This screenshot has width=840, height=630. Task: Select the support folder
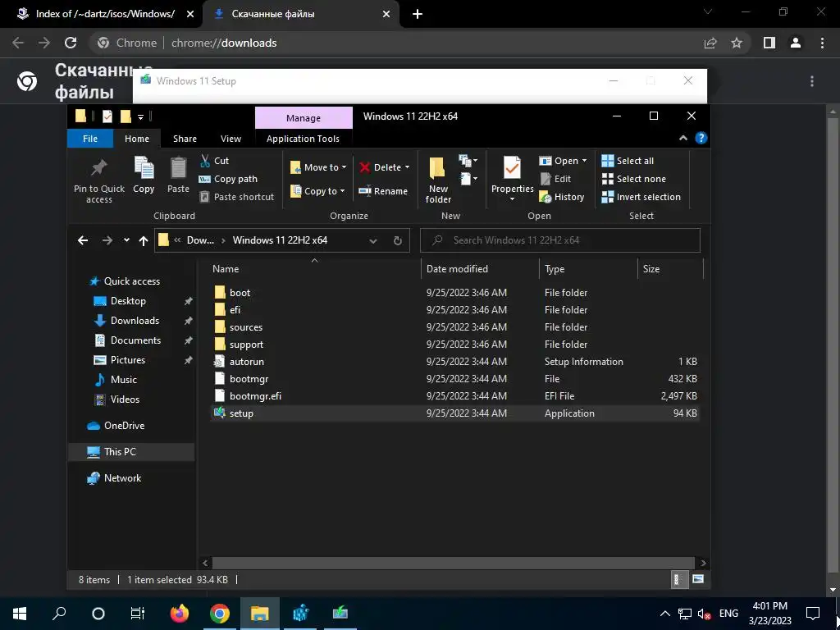click(246, 344)
